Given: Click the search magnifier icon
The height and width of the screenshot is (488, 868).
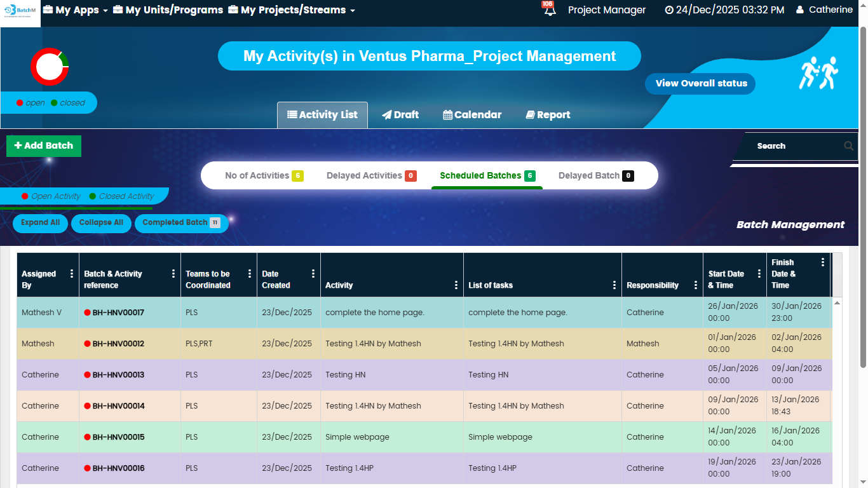Looking at the screenshot, I should (x=848, y=146).
